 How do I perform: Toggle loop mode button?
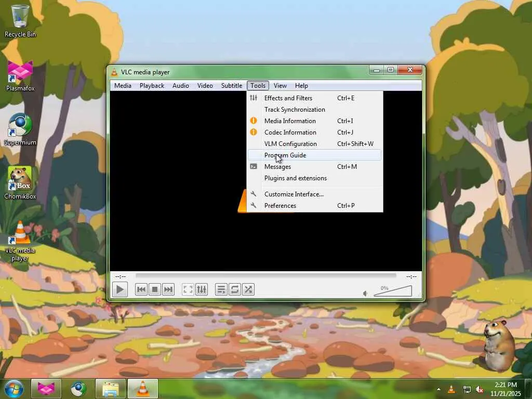234,289
